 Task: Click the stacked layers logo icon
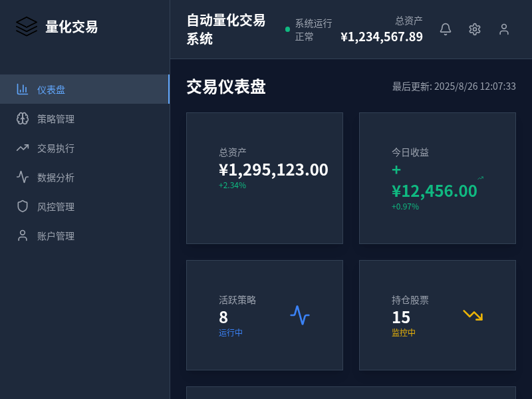(x=27, y=27)
